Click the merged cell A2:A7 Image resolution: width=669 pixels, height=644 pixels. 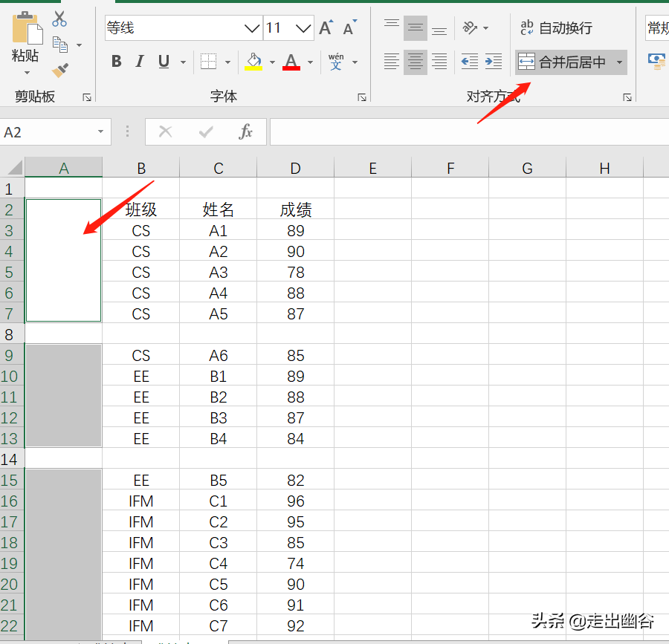(64, 261)
